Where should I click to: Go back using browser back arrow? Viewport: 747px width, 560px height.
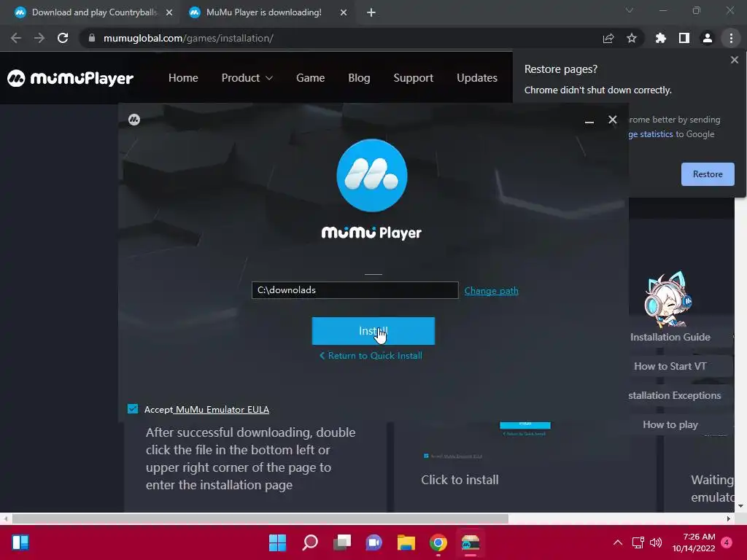[16, 38]
